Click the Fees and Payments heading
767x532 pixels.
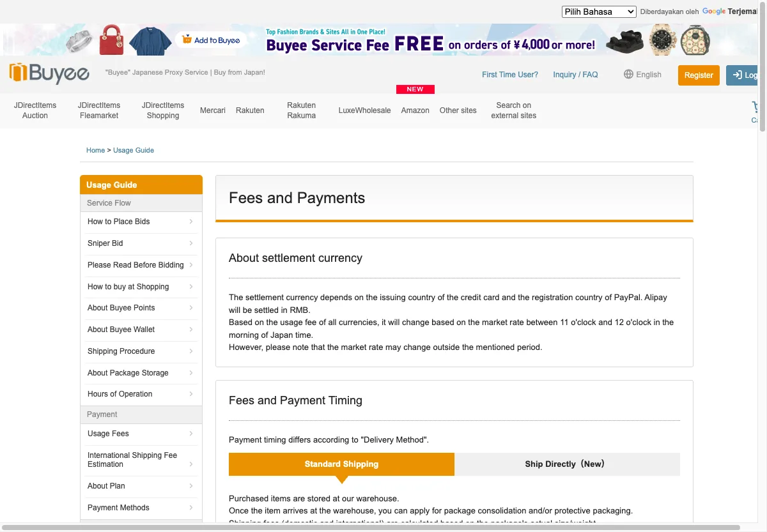(297, 198)
